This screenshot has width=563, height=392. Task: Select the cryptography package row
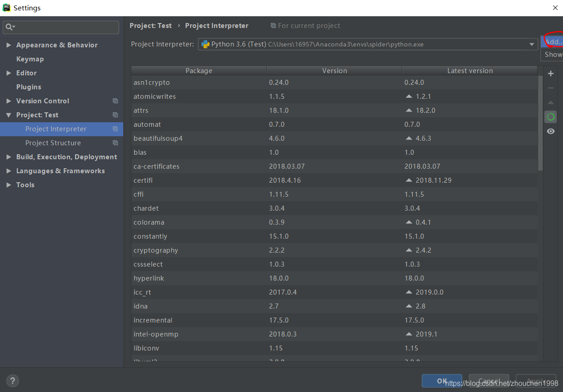point(334,250)
